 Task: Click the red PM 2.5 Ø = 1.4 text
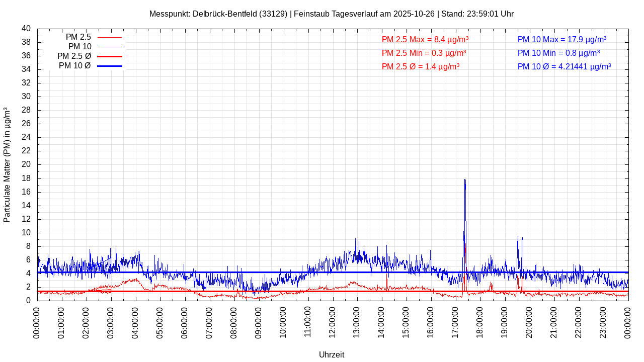pyautogui.click(x=420, y=66)
